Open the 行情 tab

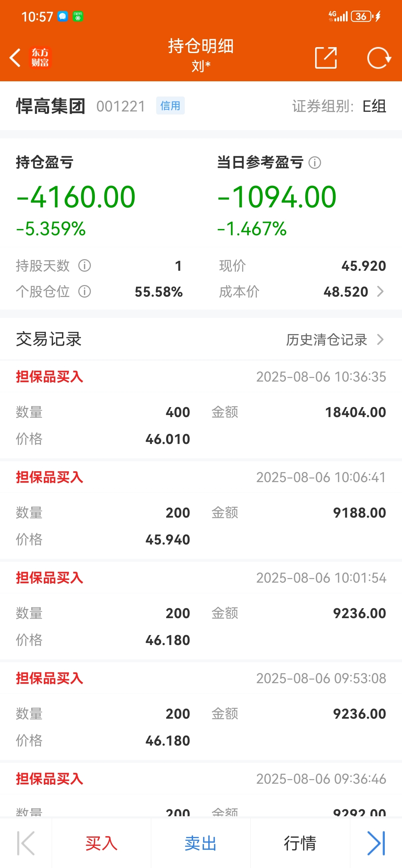(x=300, y=843)
